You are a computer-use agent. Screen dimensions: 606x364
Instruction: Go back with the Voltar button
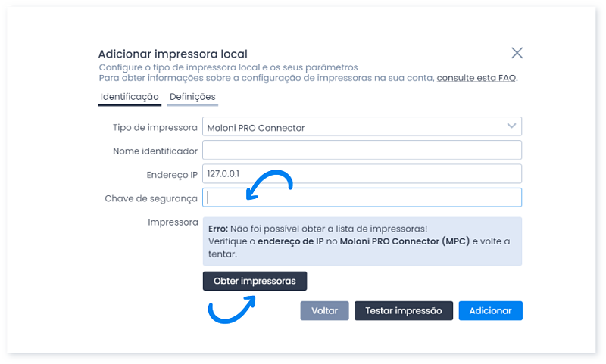324,310
